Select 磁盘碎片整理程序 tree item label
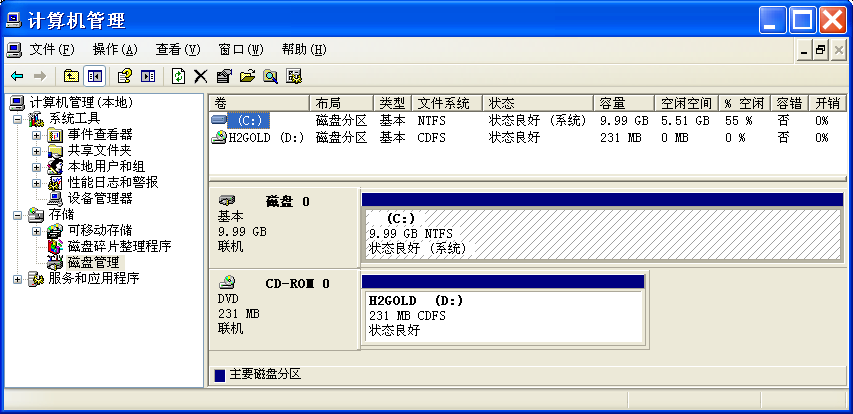 pos(119,246)
